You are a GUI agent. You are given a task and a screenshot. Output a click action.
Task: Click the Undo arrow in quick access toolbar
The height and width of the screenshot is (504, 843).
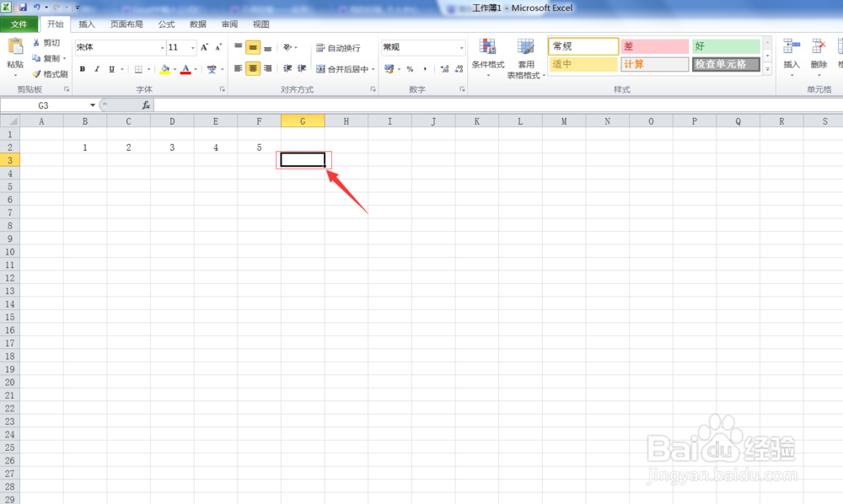[36, 8]
